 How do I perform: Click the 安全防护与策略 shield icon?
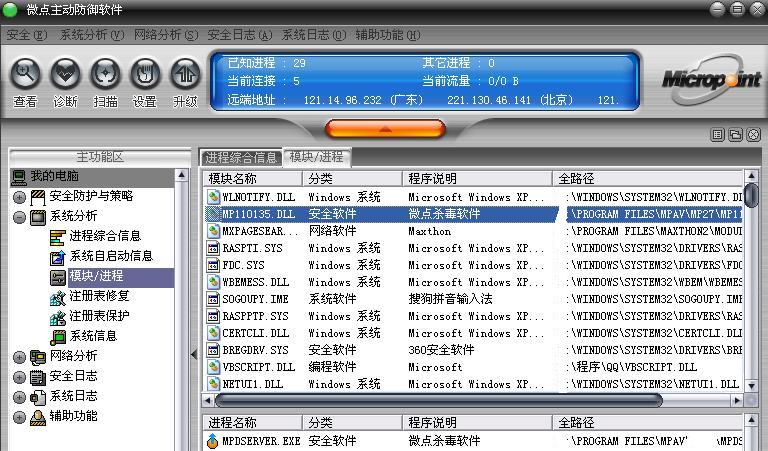coord(38,197)
